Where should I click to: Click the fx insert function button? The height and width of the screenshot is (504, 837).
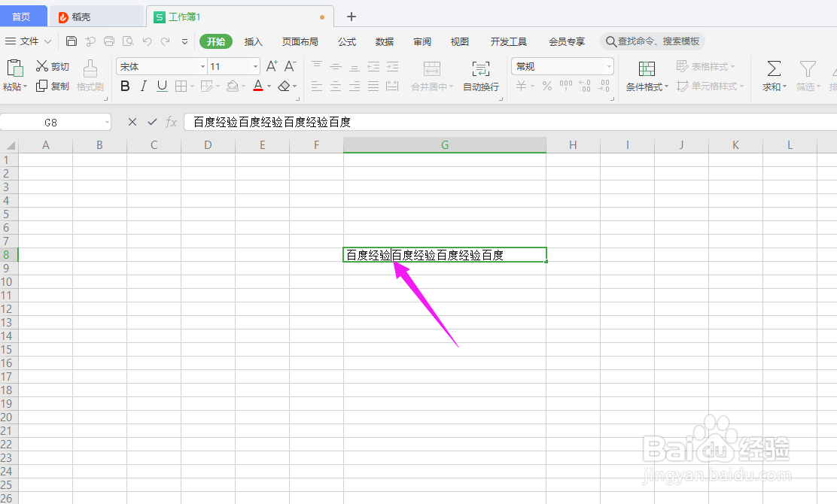pos(172,122)
